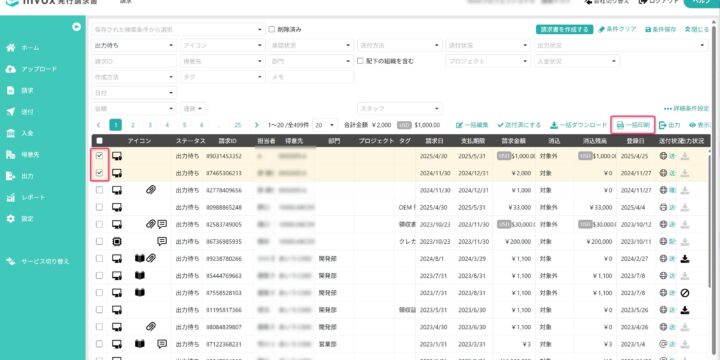Click printer send icon in row 80988865248
720x360 pixels.
[x=663, y=207]
